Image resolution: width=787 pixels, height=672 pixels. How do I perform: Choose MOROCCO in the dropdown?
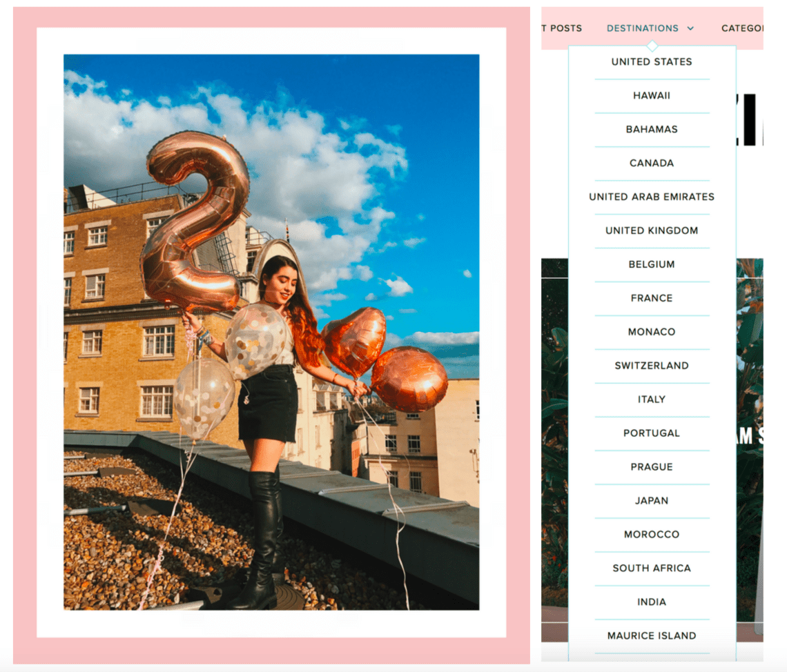[x=651, y=534]
